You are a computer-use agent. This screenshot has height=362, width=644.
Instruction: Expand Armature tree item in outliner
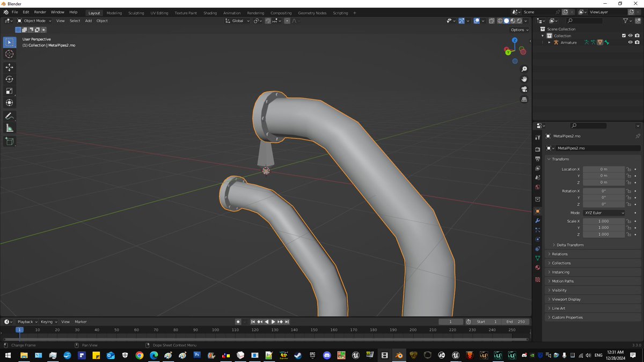click(550, 42)
